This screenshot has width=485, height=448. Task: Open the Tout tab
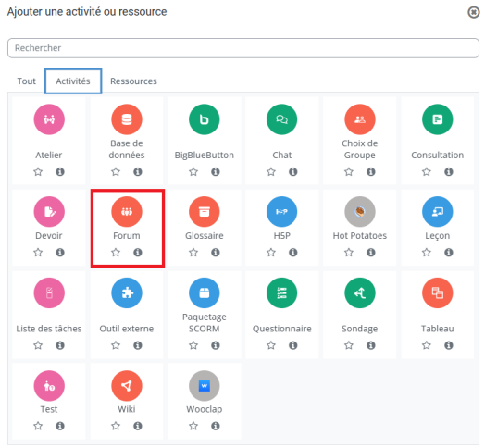(x=26, y=81)
